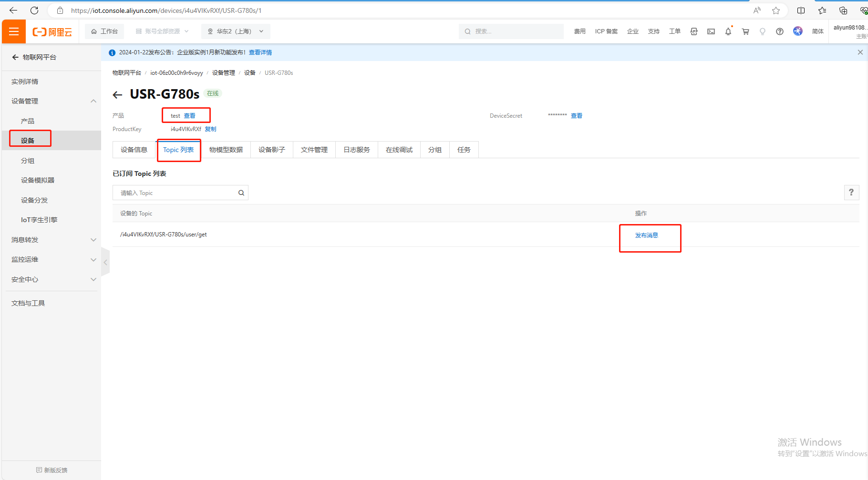Image resolution: width=868 pixels, height=480 pixels.
Task: Switch to the 物模型数据 tab
Action: tap(226, 150)
